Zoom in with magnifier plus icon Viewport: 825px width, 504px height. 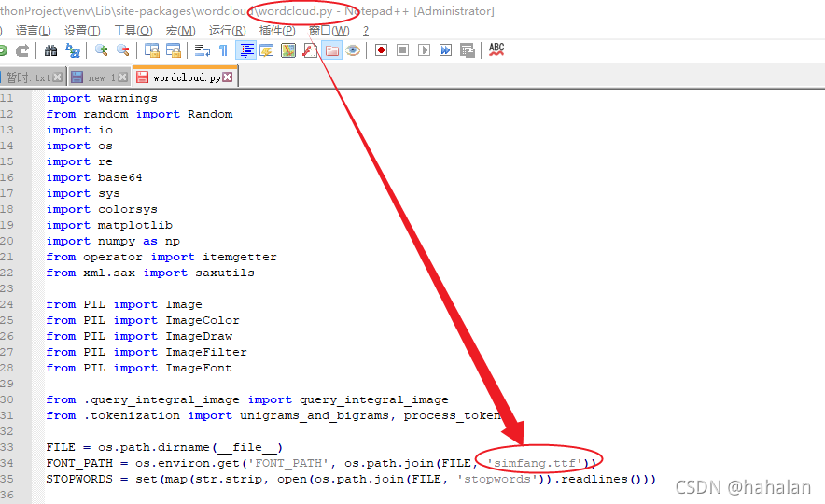pos(101,50)
